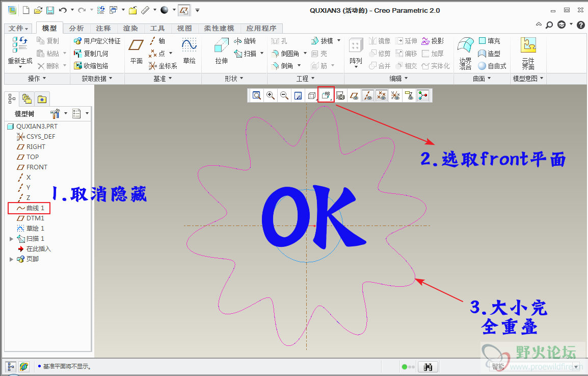This screenshot has width=588, height=376.
Task: Select FRONT plane in model tree
Action: (x=32, y=167)
